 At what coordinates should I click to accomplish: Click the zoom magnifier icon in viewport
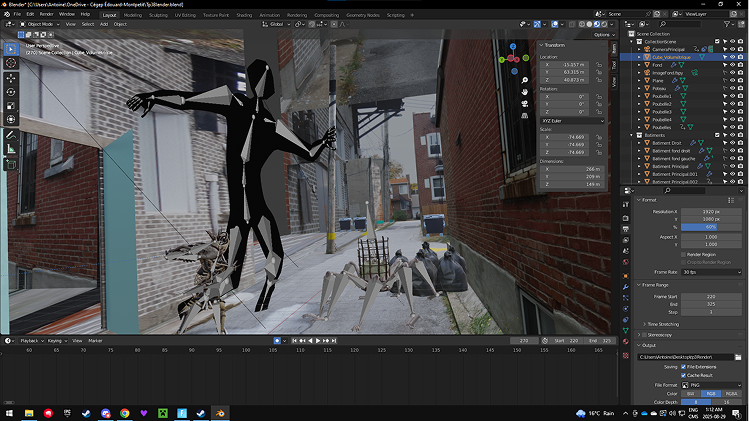524,79
